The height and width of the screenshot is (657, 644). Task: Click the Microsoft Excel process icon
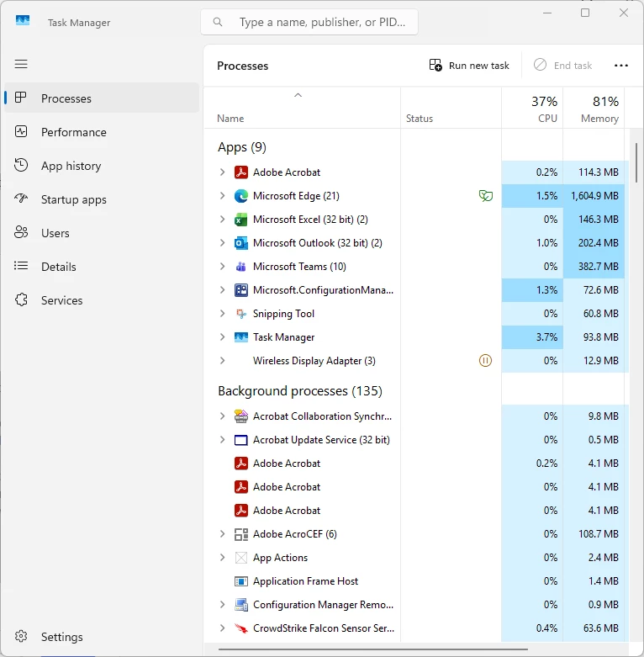point(240,219)
